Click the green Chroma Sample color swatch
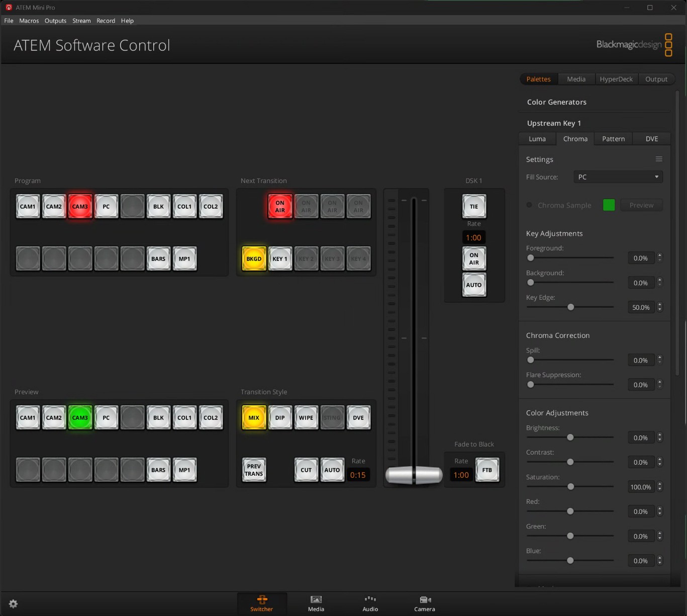Screen dimensions: 687x616 tap(609, 205)
